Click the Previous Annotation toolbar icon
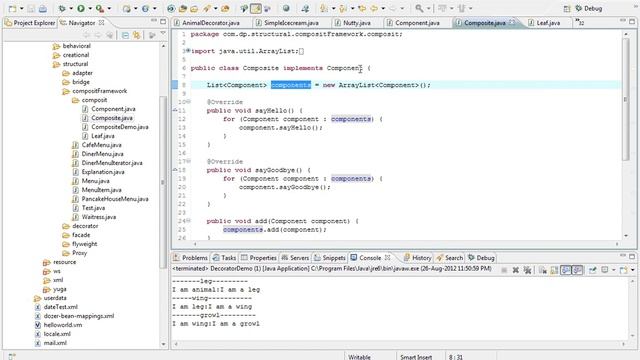The height and width of the screenshot is (360, 640). [343, 8]
